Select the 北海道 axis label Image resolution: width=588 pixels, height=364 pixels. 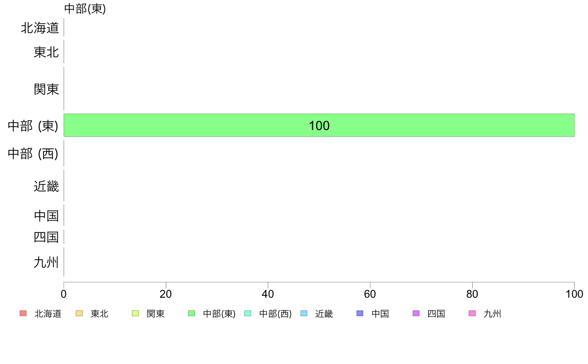(x=40, y=28)
